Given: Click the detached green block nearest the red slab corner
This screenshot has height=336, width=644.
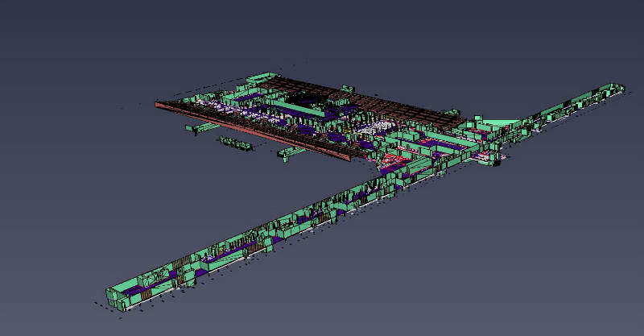Looking at the screenshot, I should 288,152.
